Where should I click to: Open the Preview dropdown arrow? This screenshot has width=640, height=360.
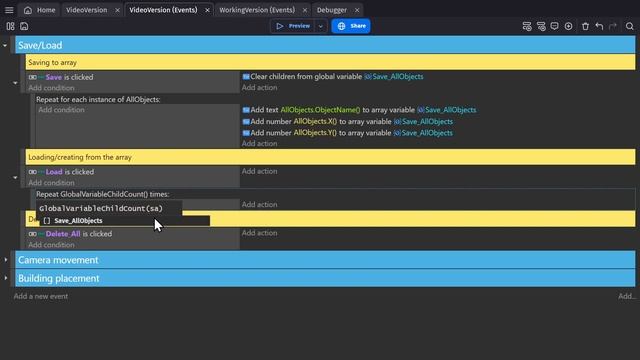321,26
